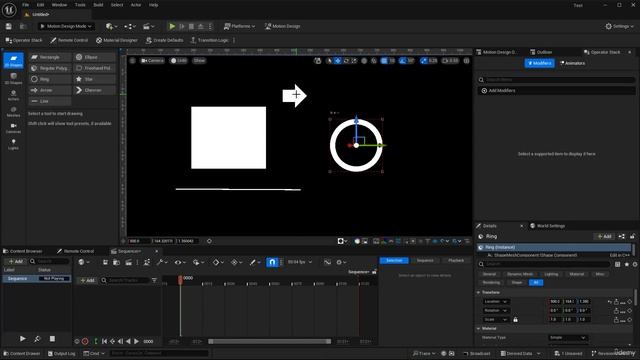Open sequencer curve editor icon
Screen dimensions: 640x360
[327, 262]
